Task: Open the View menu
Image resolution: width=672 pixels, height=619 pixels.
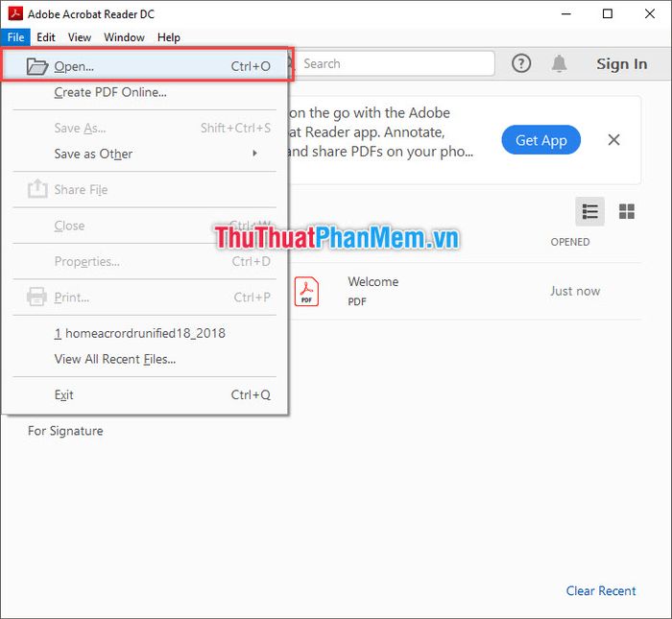Action: click(x=80, y=37)
